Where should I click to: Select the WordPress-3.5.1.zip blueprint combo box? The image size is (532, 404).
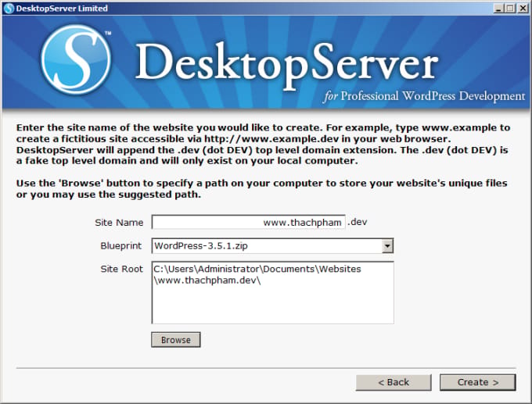pos(272,245)
